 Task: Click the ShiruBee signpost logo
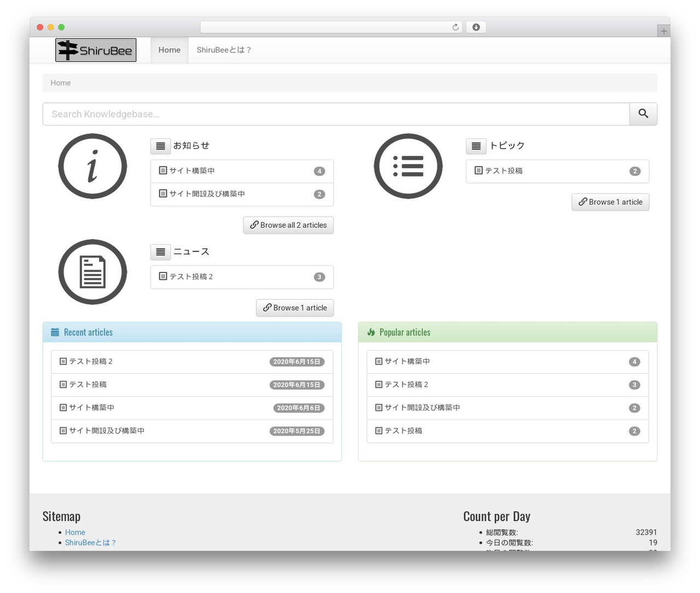tap(96, 50)
